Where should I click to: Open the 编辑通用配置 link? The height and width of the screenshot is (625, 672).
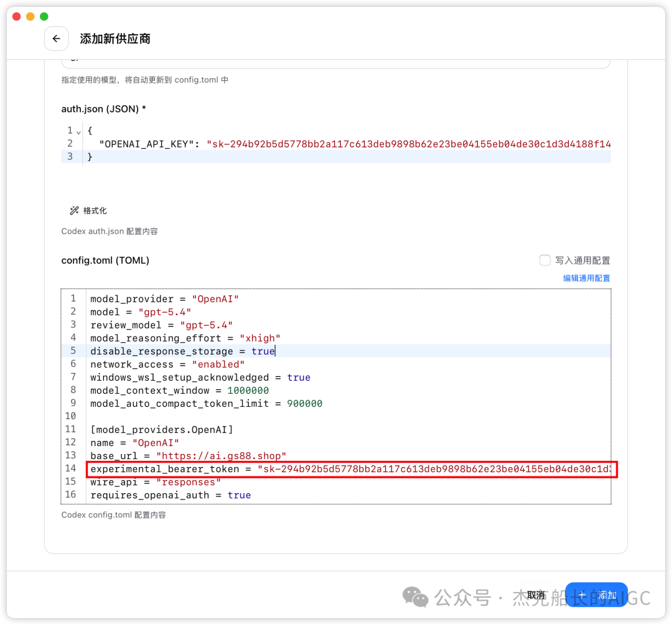(x=586, y=278)
